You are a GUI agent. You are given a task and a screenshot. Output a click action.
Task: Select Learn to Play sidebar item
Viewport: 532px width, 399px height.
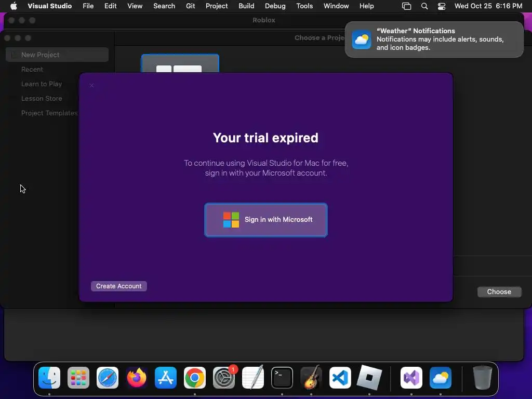tap(42, 84)
